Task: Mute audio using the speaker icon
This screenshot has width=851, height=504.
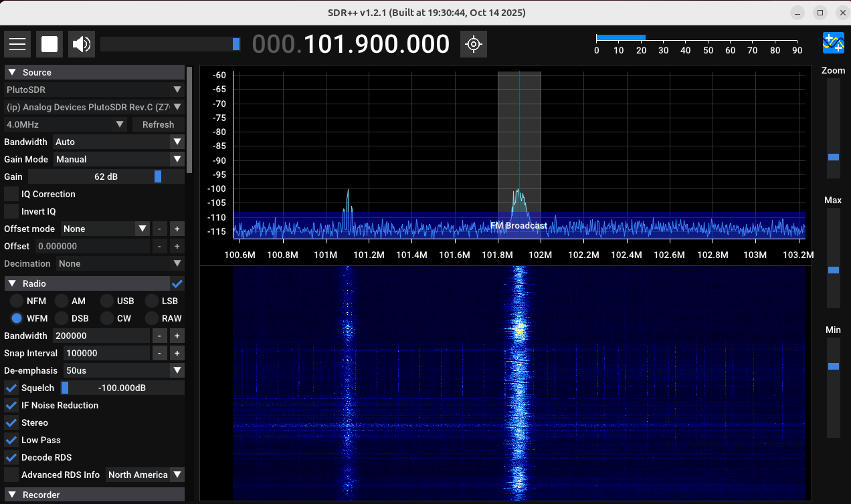Action: (x=80, y=43)
